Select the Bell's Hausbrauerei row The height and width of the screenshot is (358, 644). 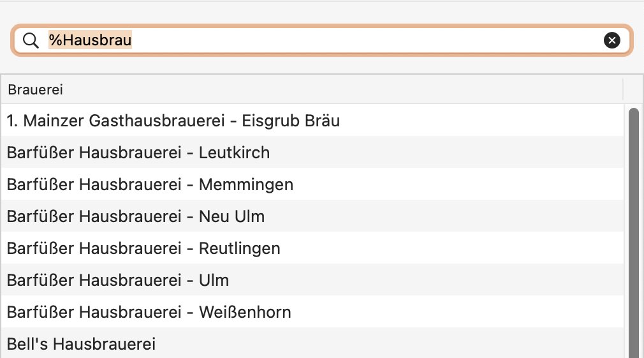click(312, 343)
